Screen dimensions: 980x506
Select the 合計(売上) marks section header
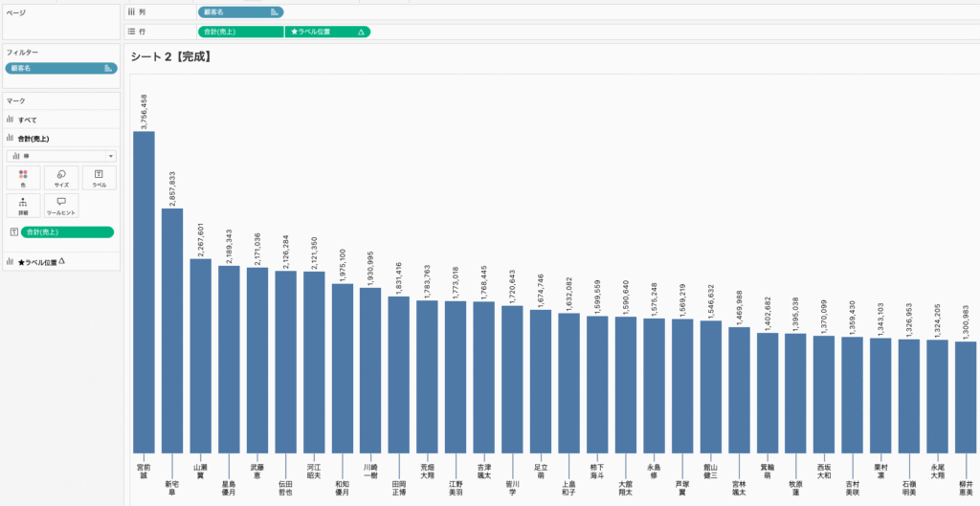pos(36,139)
